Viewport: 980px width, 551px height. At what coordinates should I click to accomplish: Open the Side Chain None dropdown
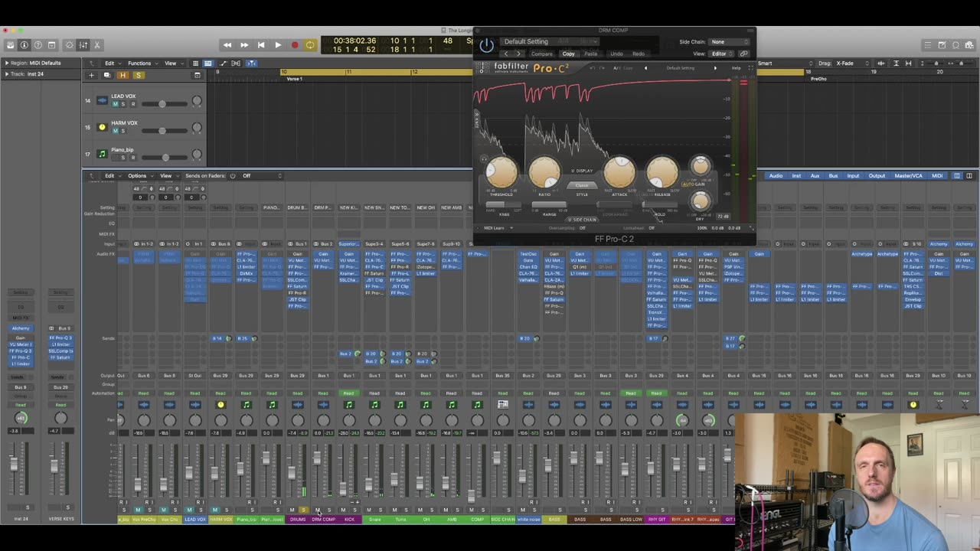click(x=730, y=42)
